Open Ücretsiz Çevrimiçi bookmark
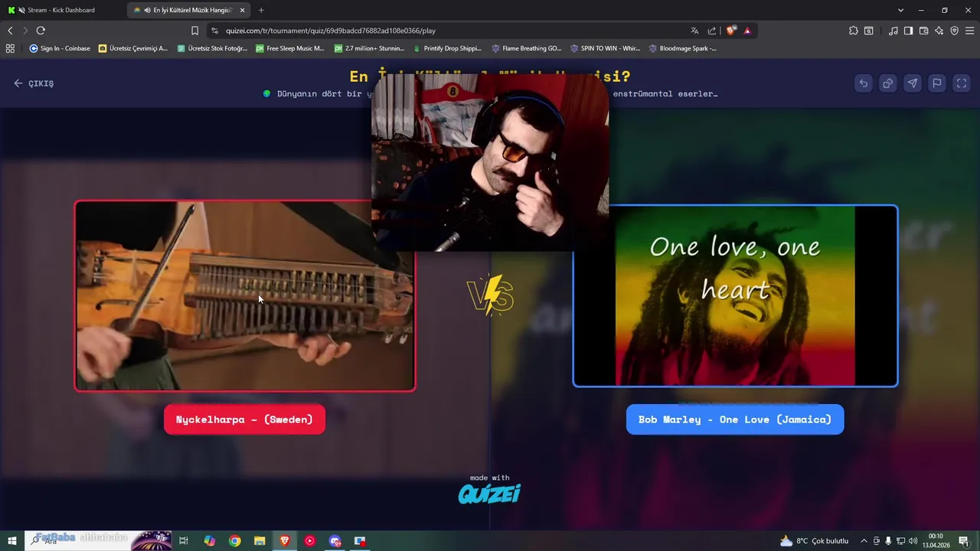 [x=133, y=48]
